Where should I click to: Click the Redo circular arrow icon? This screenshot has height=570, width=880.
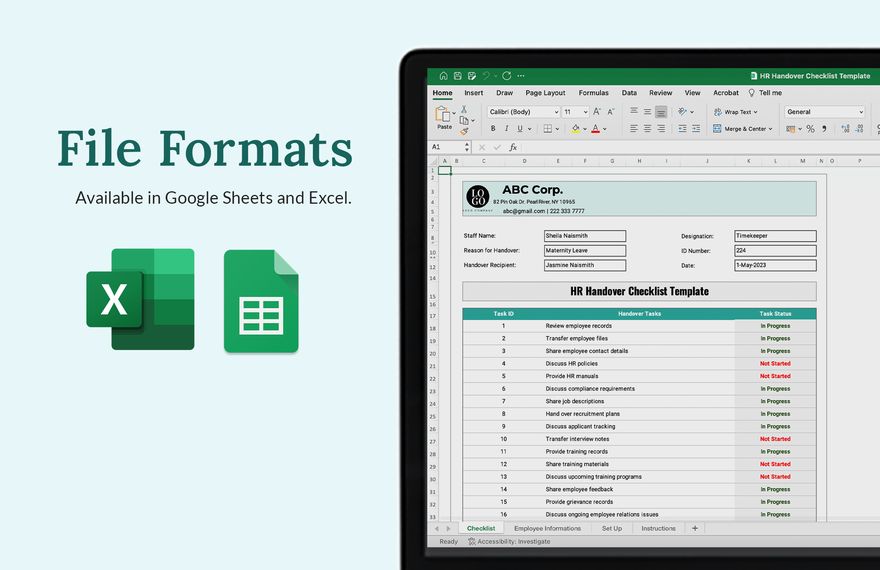[x=507, y=76]
